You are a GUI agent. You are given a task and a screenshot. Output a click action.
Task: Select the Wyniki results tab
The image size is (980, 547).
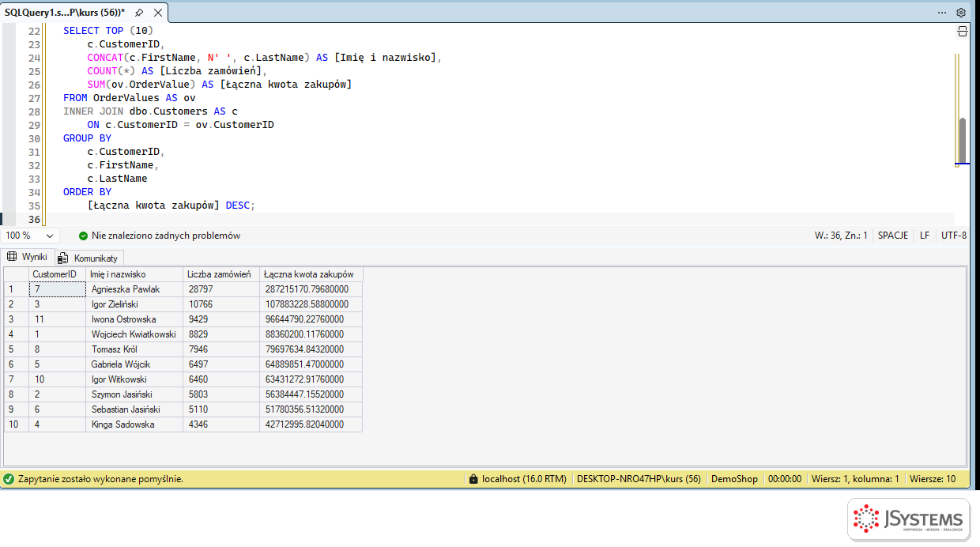28,257
